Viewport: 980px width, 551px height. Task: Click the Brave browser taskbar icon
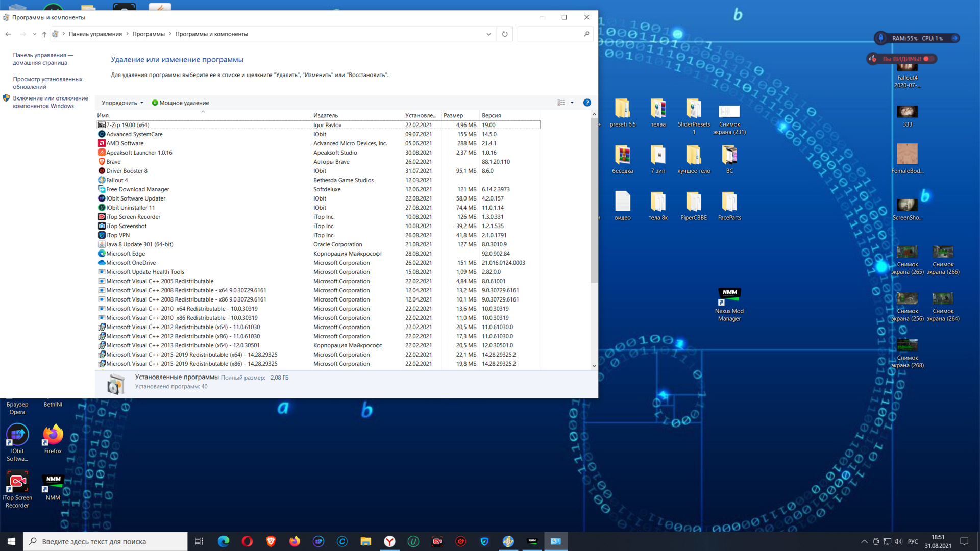[271, 541]
